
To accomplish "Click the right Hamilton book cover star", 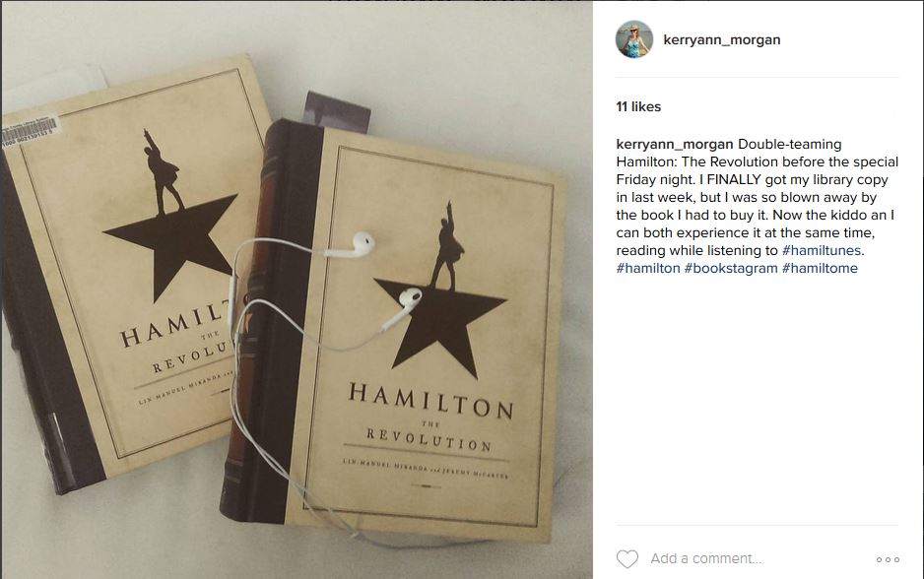I will [440, 326].
